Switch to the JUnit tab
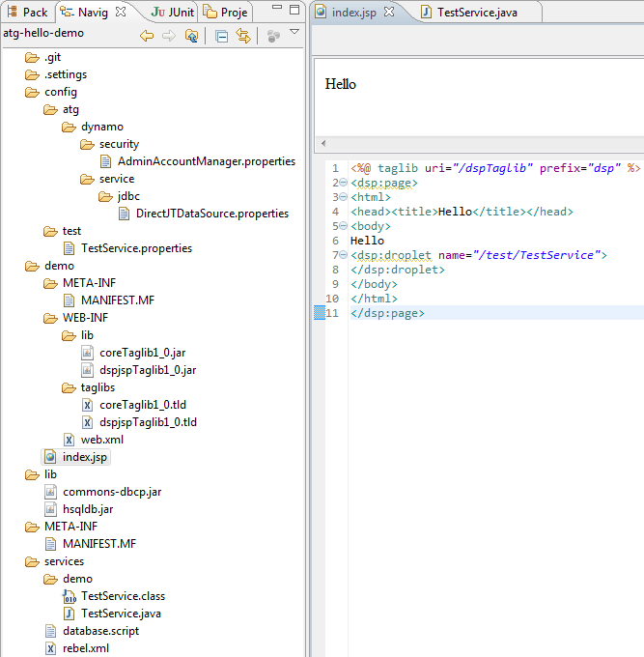 [x=173, y=13]
